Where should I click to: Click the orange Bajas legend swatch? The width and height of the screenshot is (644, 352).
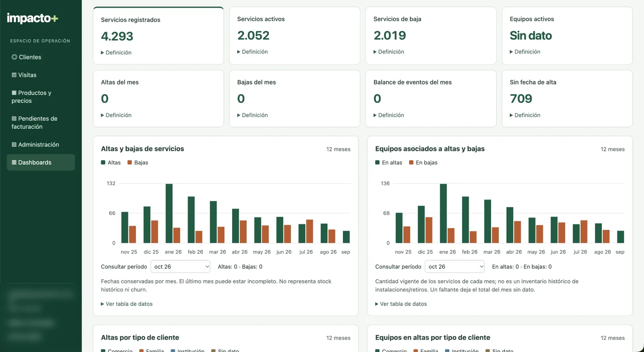click(130, 163)
